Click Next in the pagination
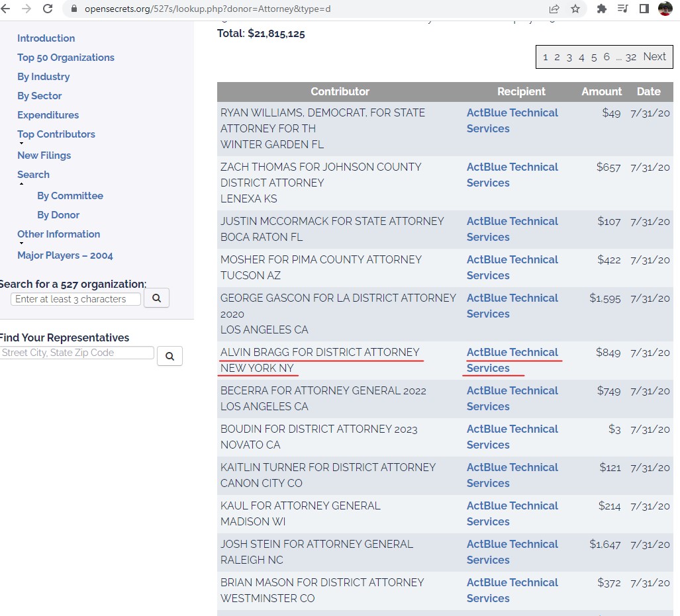 click(654, 56)
